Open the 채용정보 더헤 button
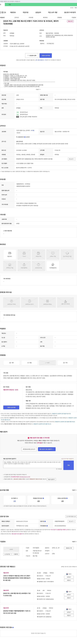Image resolution: width=77 pixels, height=644 pixels. (x=69, y=548)
